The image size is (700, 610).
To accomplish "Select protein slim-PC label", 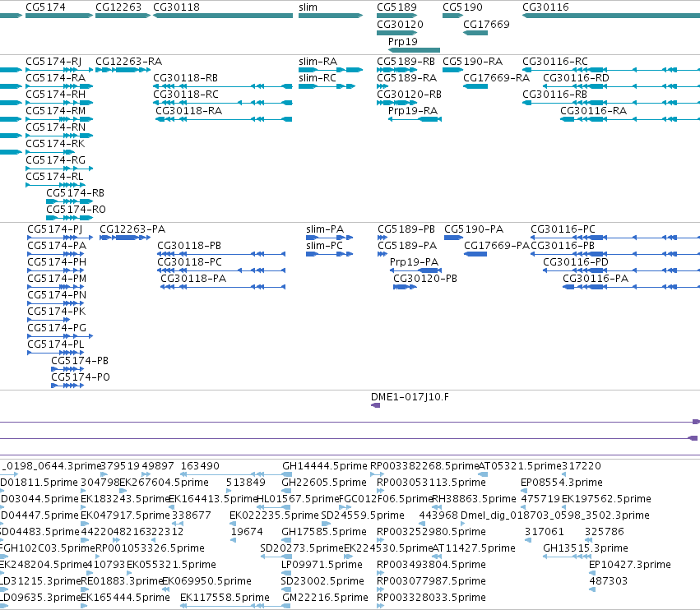I will click(x=325, y=246).
